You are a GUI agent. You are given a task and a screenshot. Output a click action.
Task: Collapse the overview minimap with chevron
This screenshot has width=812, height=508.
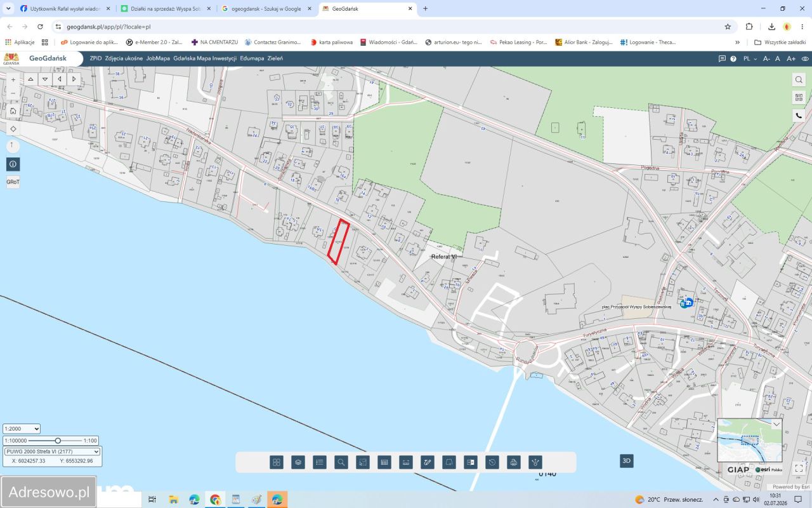point(776,423)
